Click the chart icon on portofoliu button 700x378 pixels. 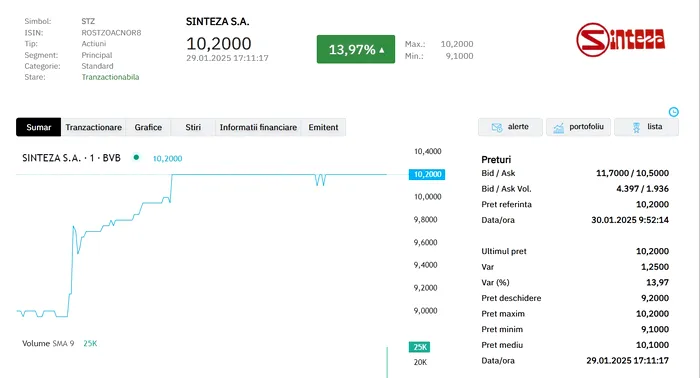558,128
